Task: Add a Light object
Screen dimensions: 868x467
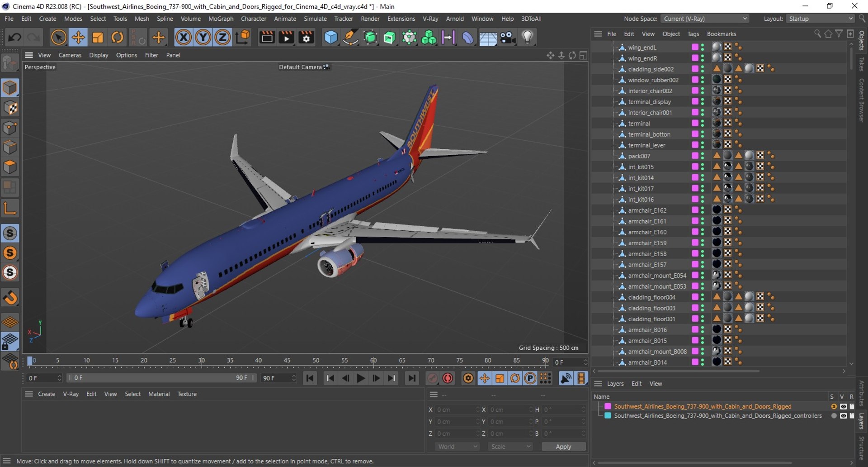Action: [528, 37]
